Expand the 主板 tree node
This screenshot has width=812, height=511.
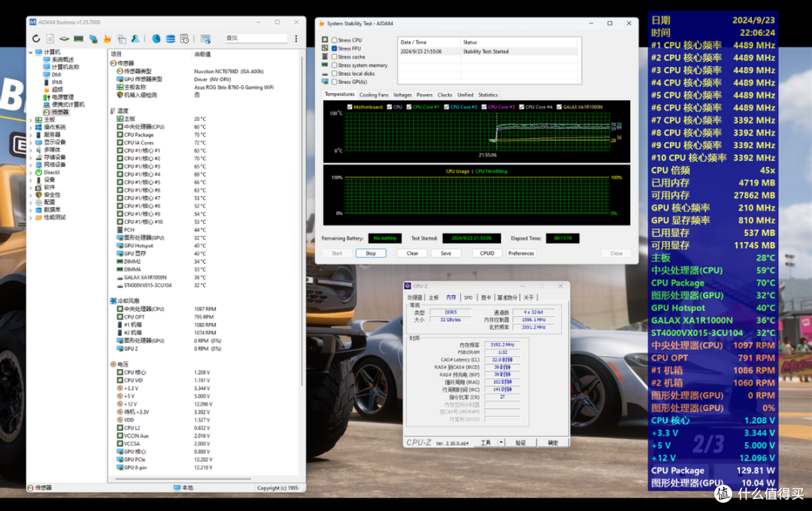tap(31, 119)
